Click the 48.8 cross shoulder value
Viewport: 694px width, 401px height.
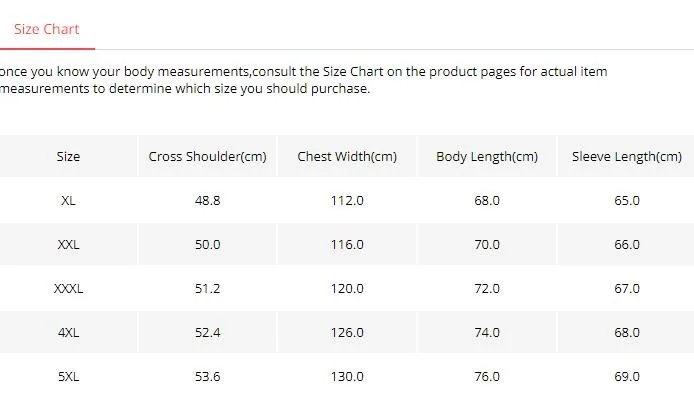pos(208,200)
